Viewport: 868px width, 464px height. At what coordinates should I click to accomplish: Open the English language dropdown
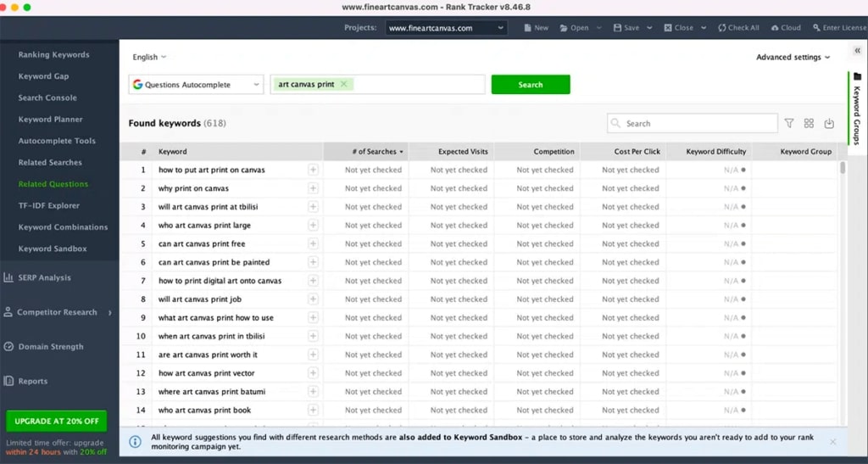point(149,57)
